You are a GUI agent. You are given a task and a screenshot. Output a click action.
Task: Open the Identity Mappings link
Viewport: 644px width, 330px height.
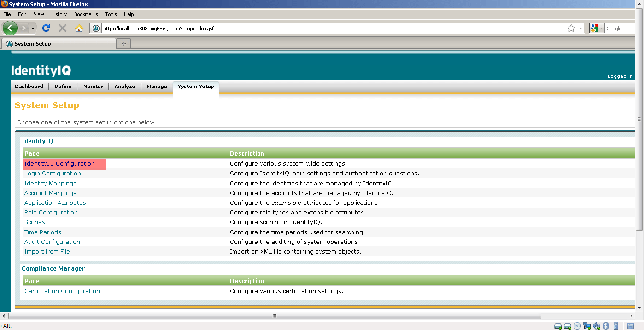pyautogui.click(x=50, y=184)
